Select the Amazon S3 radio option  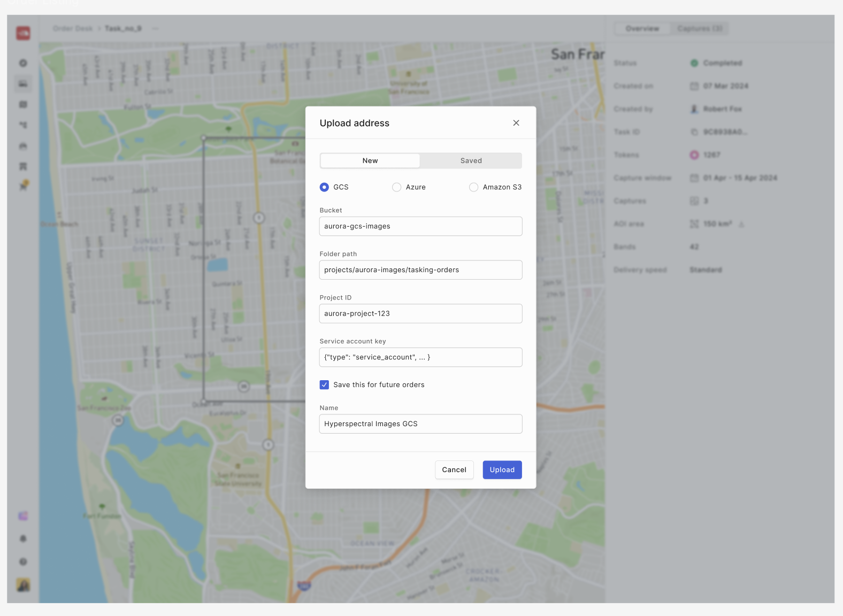point(473,187)
